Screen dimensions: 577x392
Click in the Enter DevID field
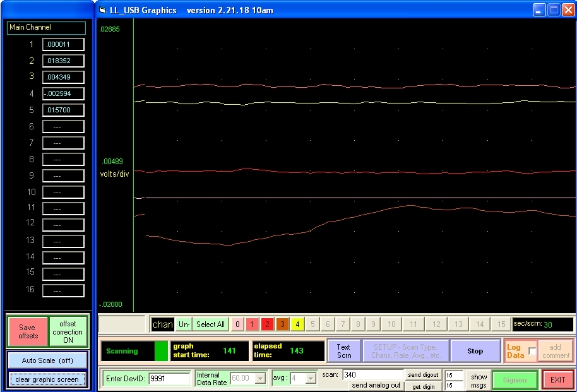pos(169,379)
